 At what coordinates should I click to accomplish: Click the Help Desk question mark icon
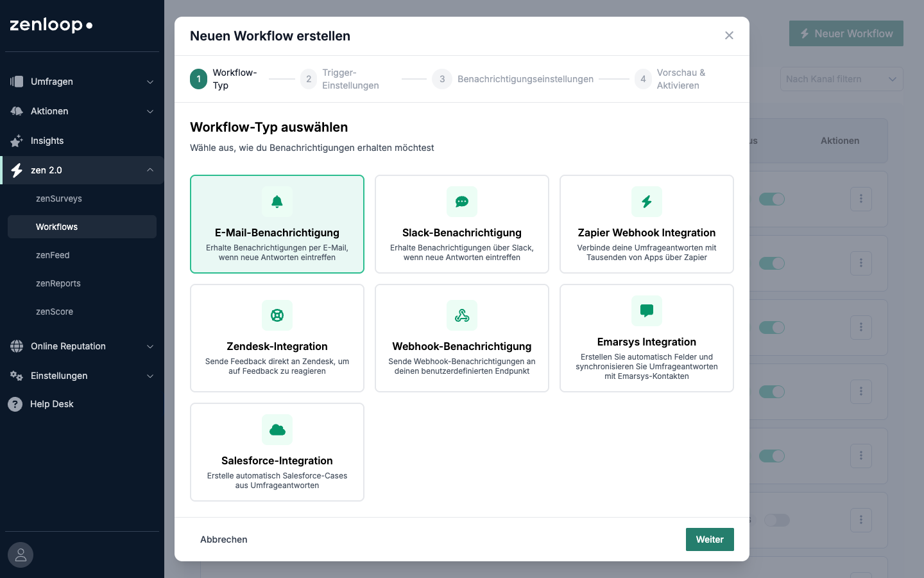(x=15, y=404)
